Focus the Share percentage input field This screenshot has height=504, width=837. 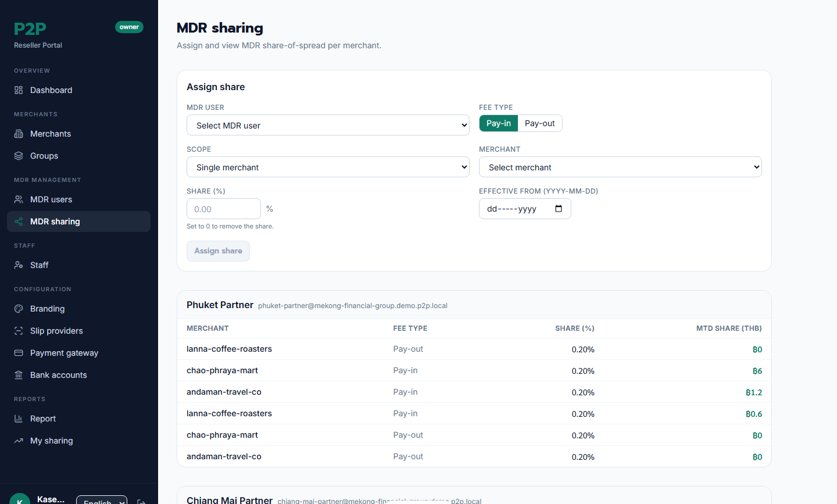coord(224,209)
